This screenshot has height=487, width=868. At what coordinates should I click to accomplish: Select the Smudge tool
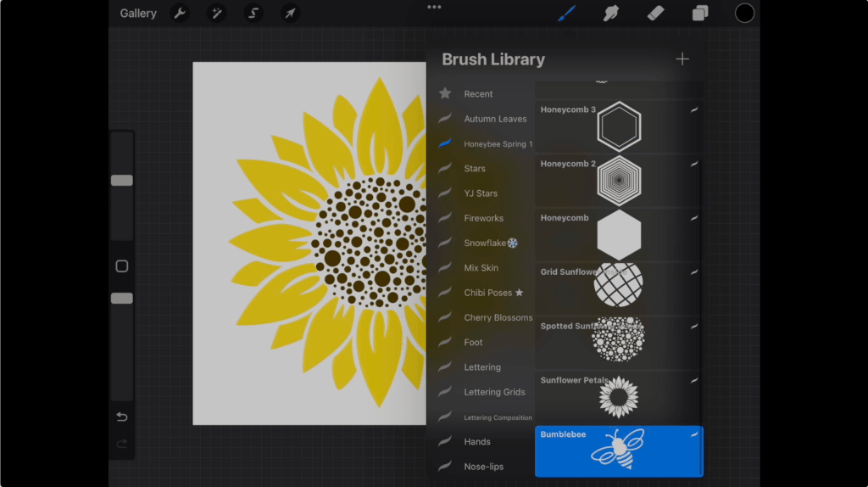[x=610, y=14]
